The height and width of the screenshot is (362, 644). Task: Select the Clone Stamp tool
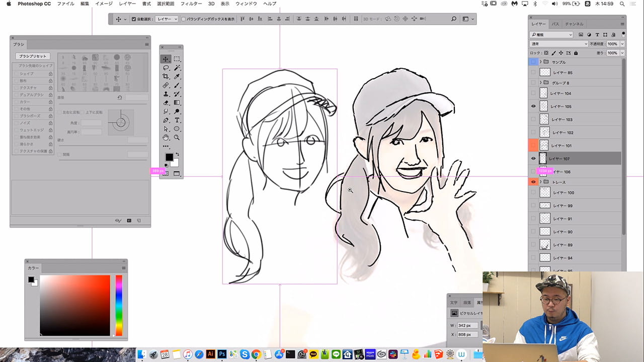tap(166, 94)
